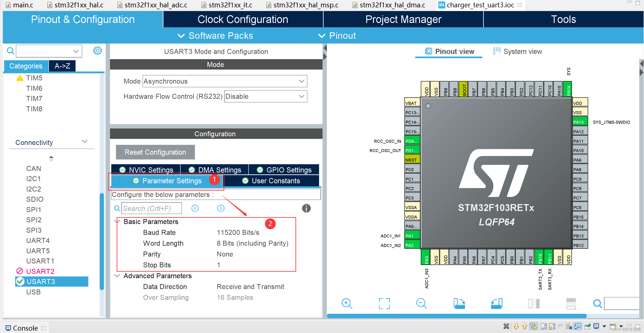This screenshot has height=333, width=644.
Task: Click the Baud Rate value 115200 Bits/s
Action: coord(238,232)
